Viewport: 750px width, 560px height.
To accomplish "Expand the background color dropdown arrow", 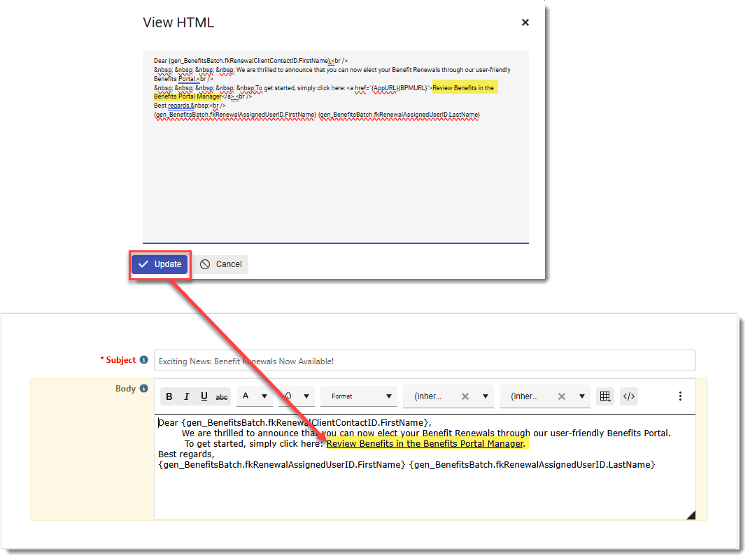I will pos(306,396).
